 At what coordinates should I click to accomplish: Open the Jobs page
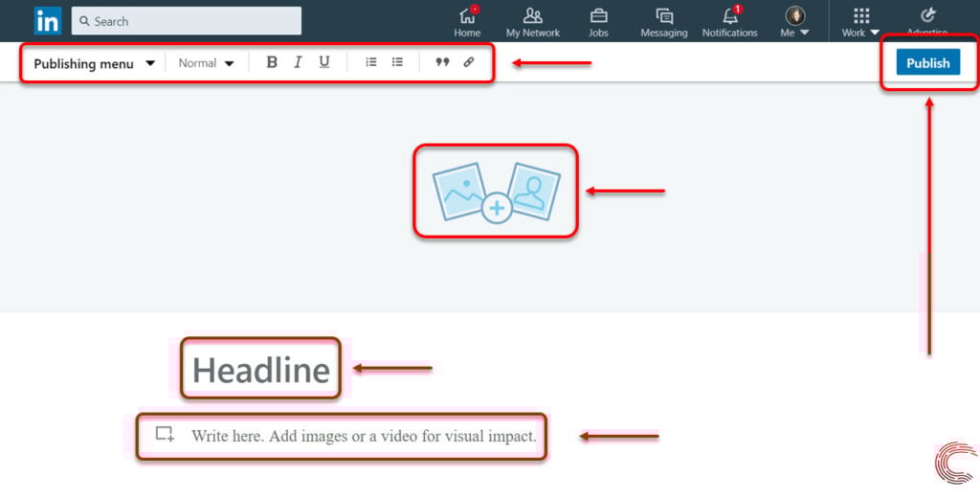pos(598,22)
